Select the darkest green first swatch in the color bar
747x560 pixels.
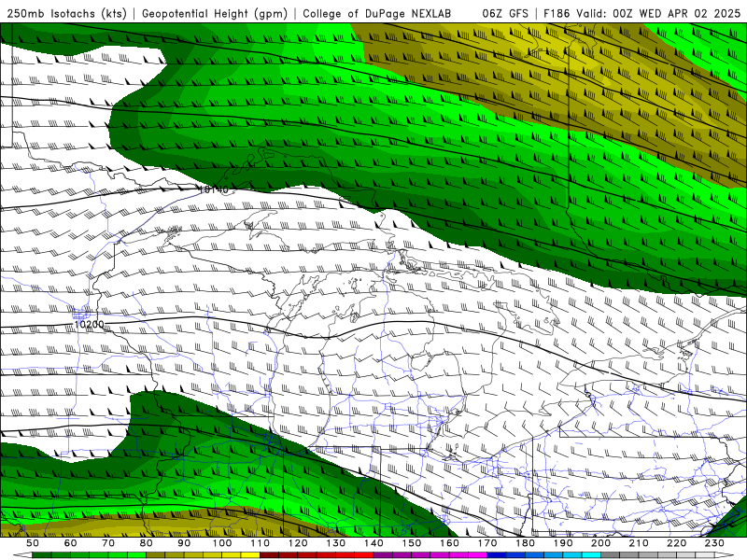pyautogui.click(x=42, y=554)
